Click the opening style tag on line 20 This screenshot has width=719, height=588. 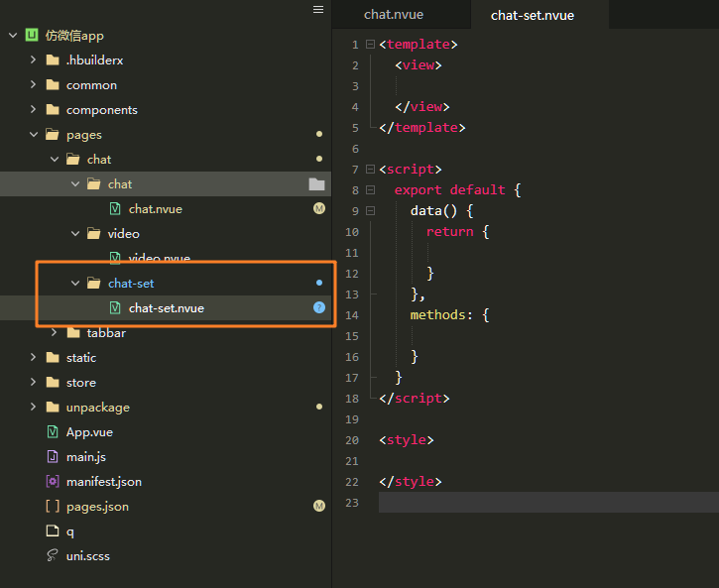click(x=407, y=440)
